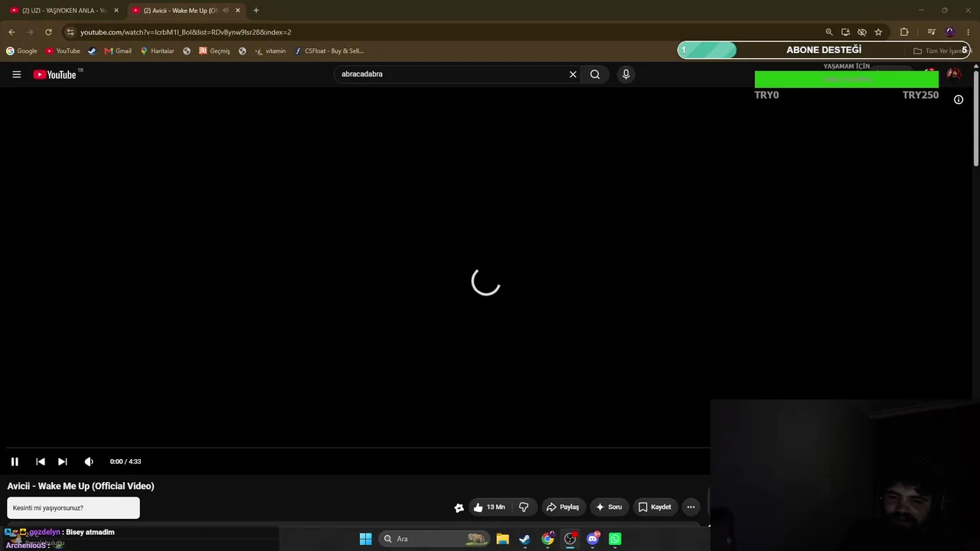
Task: Pause the Avicii video
Action: pos(15,461)
